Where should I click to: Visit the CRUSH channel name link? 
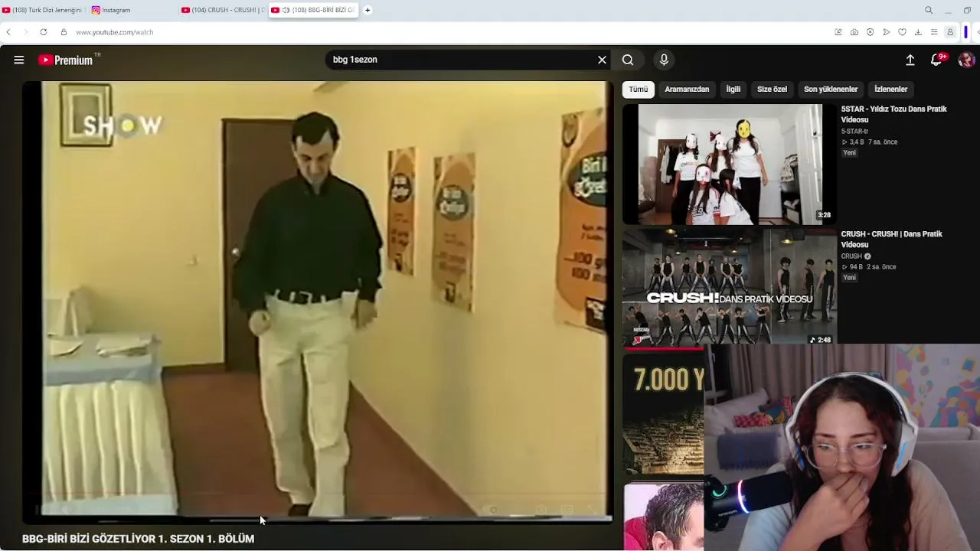(x=851, y=256)
